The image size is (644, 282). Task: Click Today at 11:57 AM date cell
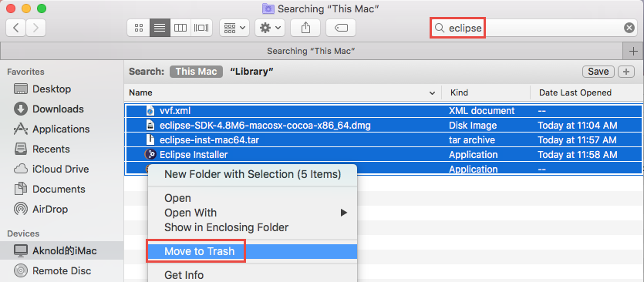click(x=577, y=140)
